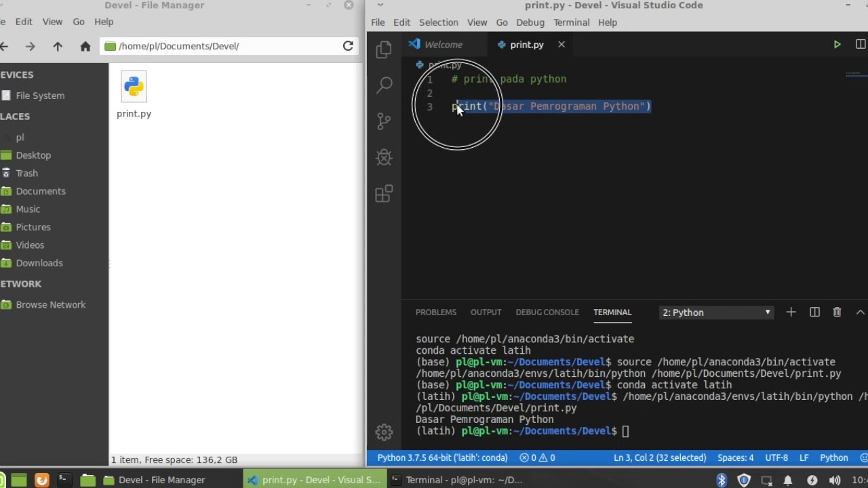Open Source Control view in activity bar
Screen dimensions: 868x488
coord(384,121)
